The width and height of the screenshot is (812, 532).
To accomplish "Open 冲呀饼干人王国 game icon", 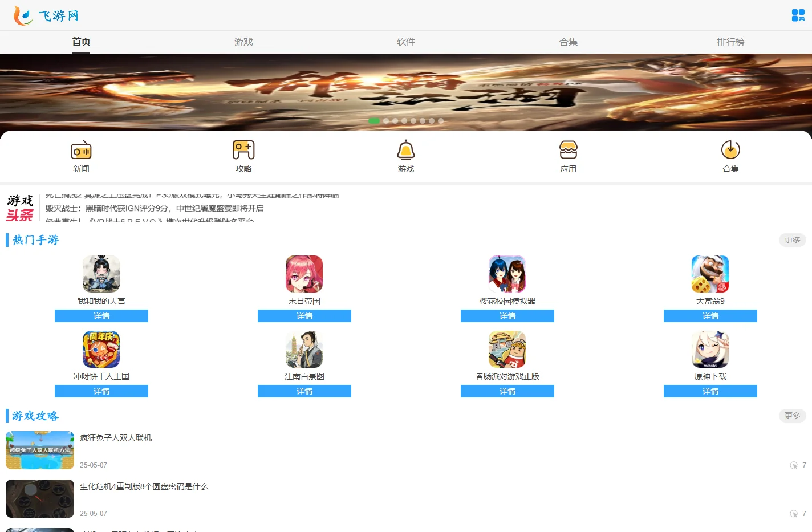I will [x=101, y=349].
